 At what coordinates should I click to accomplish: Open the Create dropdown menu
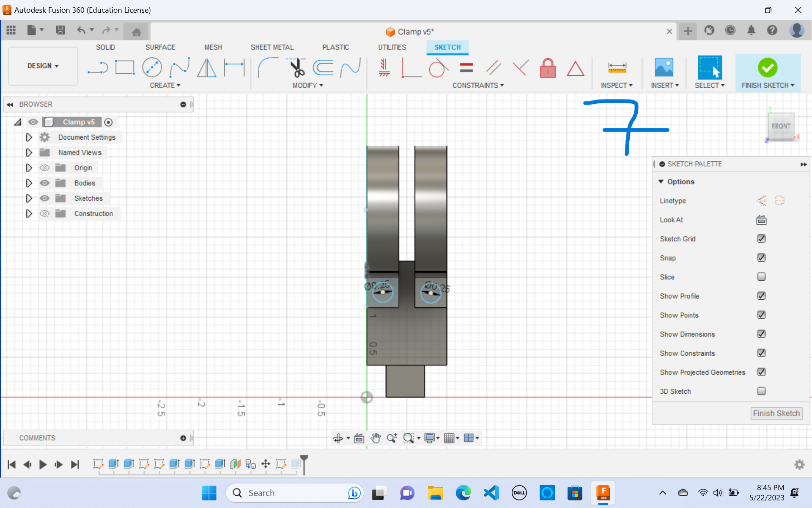(165, 85)
